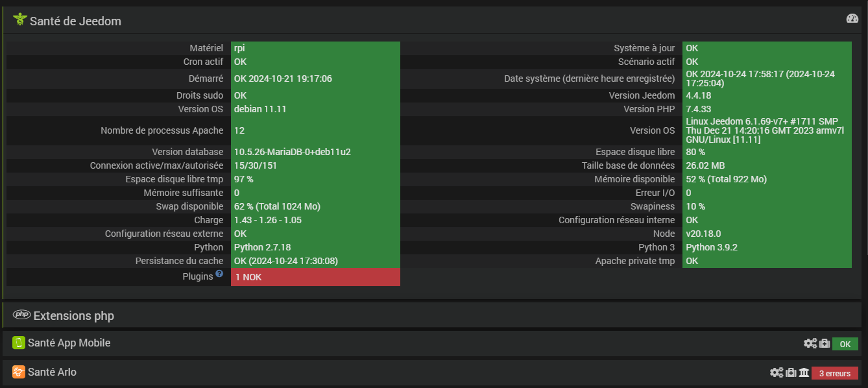
Task: Click the red 1 NOK Plugins cell
Action: [315, 277]
